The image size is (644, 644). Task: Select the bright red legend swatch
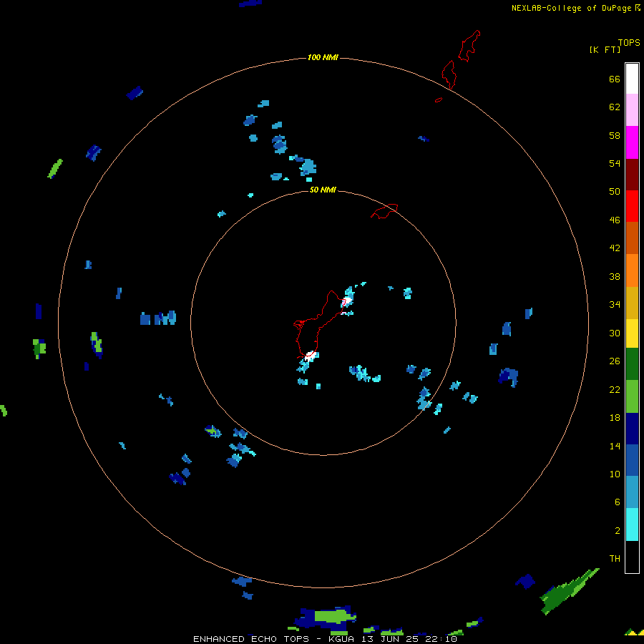tap(632, 206)
